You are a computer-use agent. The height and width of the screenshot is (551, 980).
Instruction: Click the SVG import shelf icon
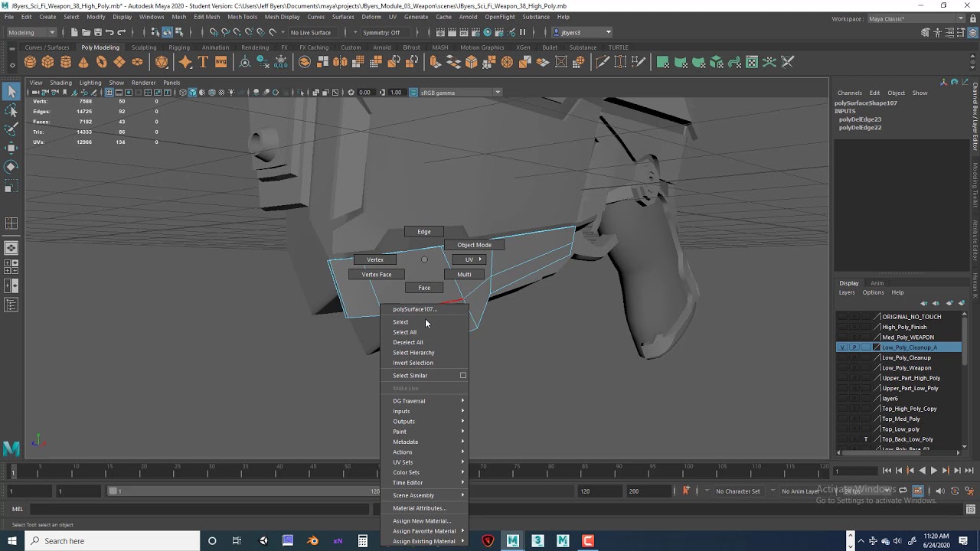(220, 62)
